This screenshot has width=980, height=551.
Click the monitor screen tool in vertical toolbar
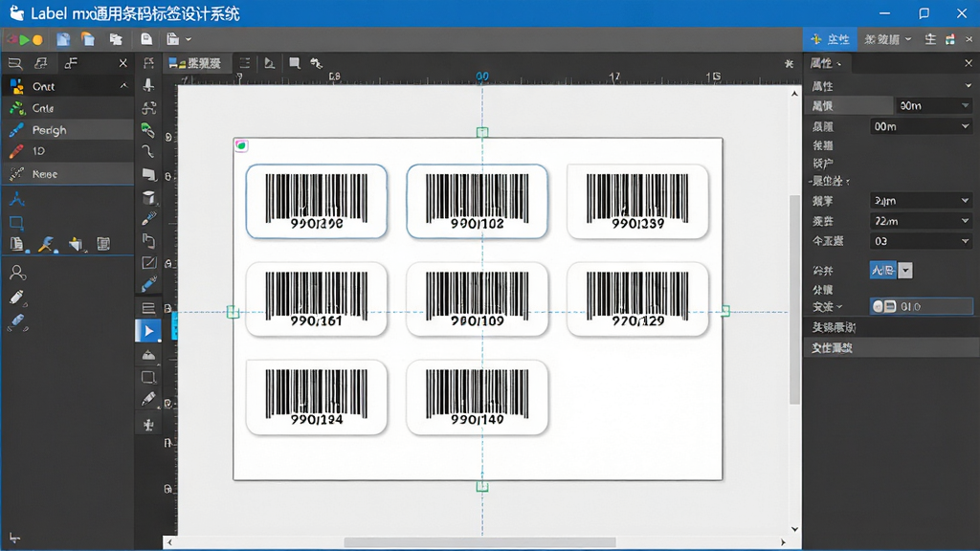pyautogui.click(x=148, y=174)
